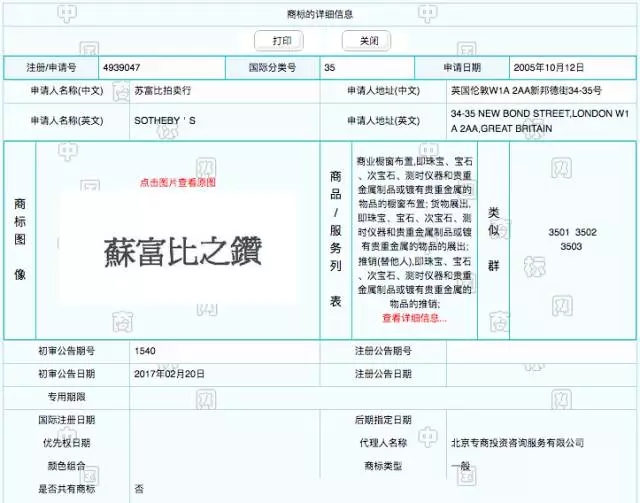640x503 pixels.
Task: Click the 申请日期 header cell
Action: 462,67
